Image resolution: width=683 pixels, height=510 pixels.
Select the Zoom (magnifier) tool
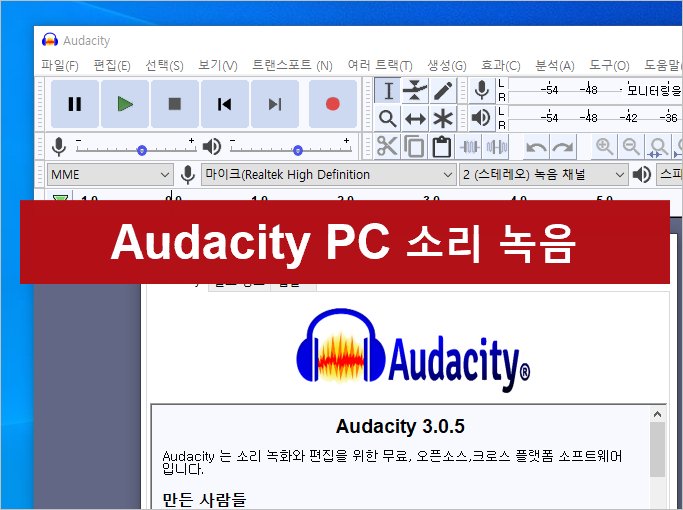[x=388, y=118]
